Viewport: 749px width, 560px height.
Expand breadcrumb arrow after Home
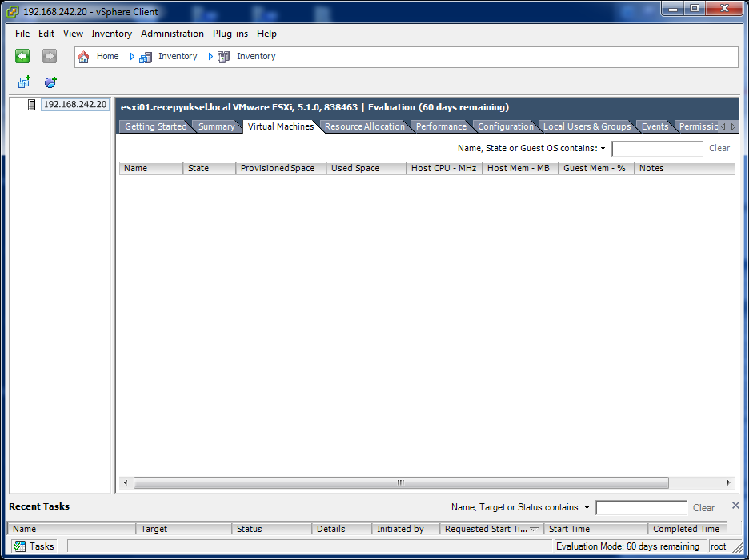coord(132,56)
